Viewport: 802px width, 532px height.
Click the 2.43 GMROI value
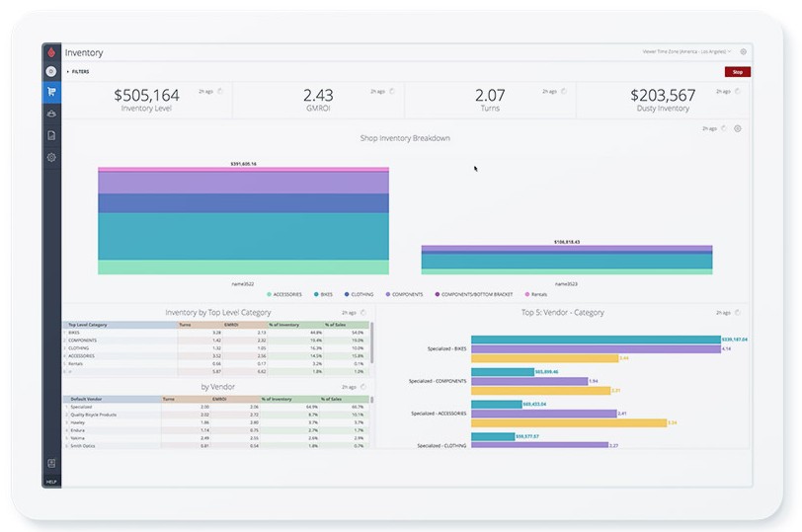318,95
